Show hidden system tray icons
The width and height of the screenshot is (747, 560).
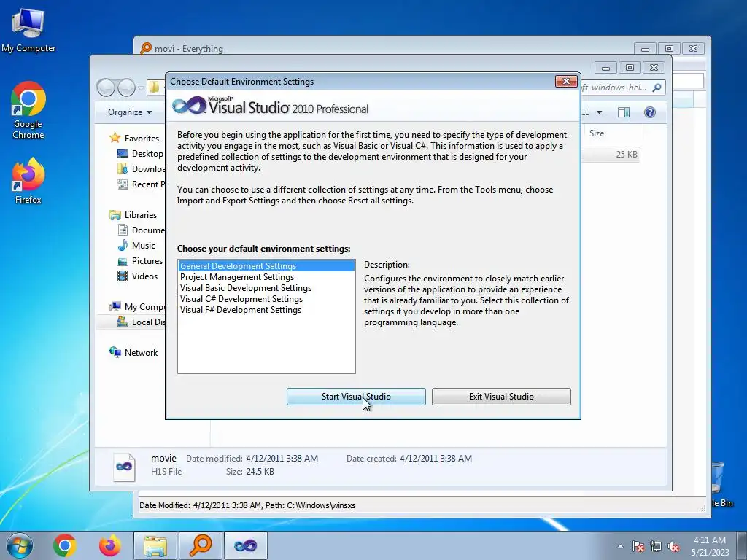click(620, 546)
